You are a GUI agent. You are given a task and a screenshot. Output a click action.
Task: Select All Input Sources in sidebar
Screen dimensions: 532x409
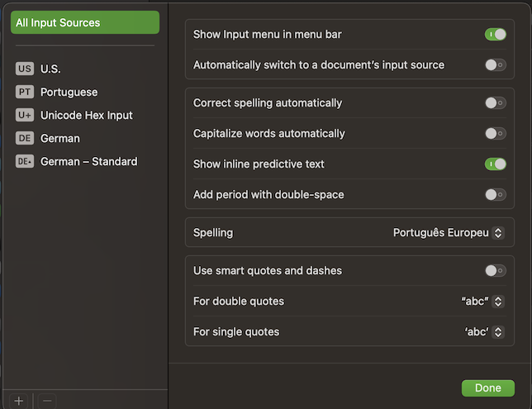coord(85,23)
